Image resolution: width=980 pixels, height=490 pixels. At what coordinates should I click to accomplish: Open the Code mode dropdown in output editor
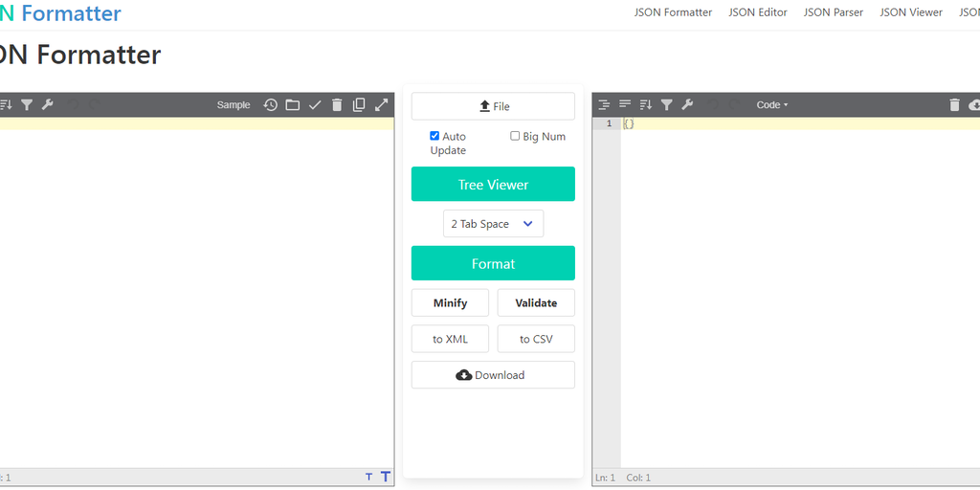[772, 105]
